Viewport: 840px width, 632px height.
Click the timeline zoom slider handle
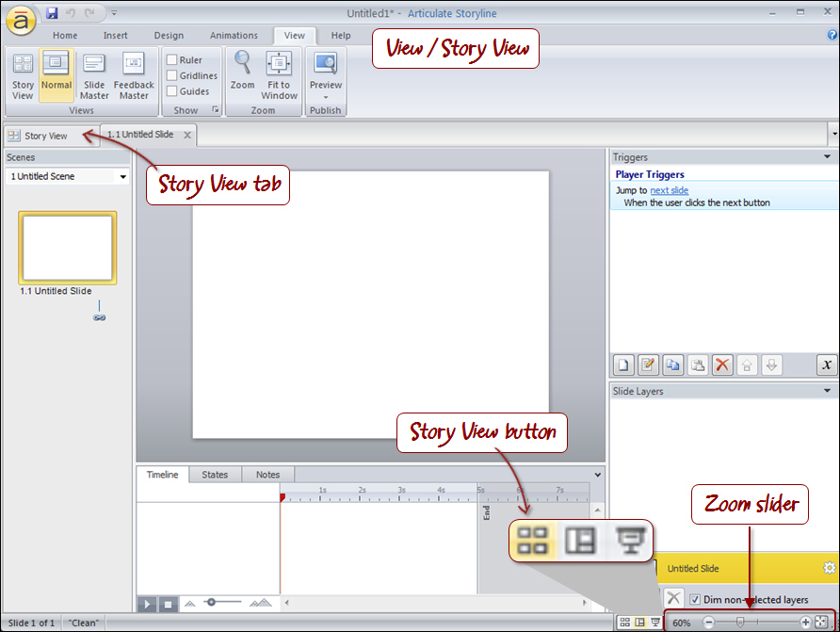click(211, 602)
